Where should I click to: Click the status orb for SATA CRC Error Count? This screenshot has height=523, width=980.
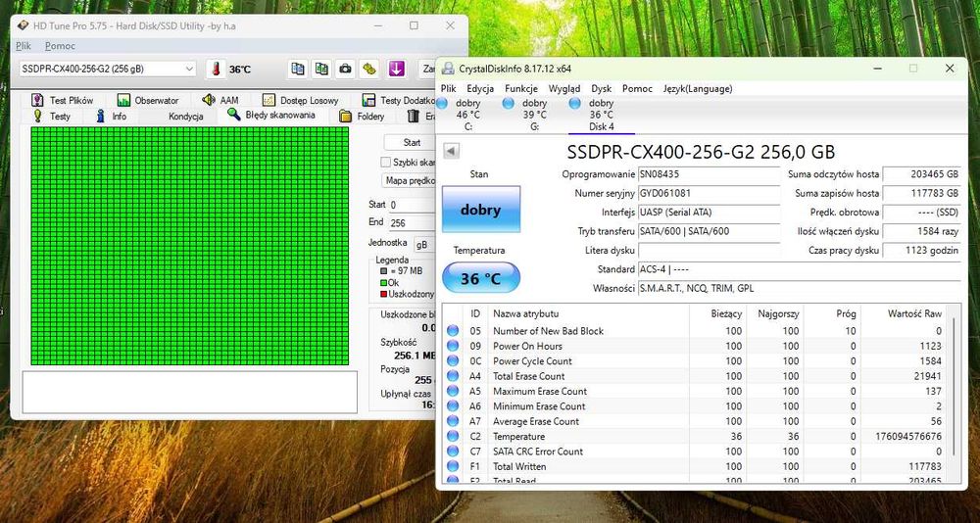pyautogui.click(x=453, y=452)
